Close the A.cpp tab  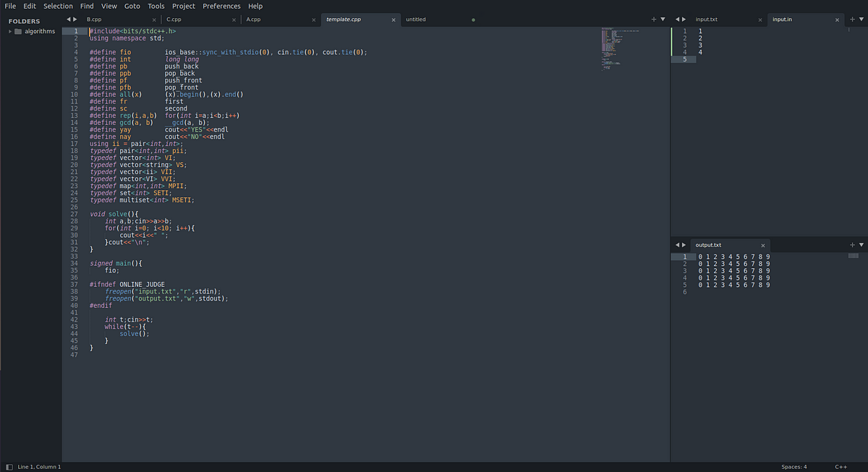tap(314, 20)
